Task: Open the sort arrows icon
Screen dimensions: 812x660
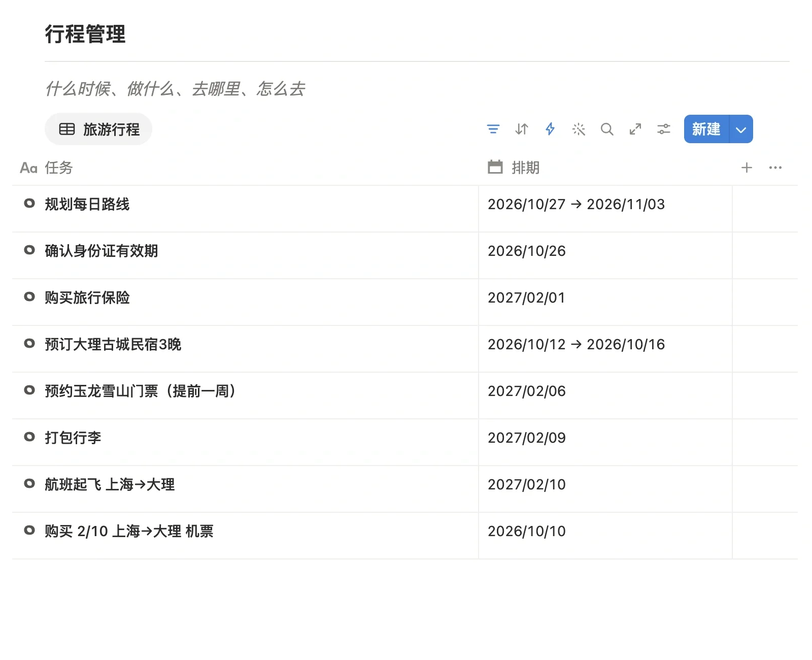Action: (x=521, y=129)
